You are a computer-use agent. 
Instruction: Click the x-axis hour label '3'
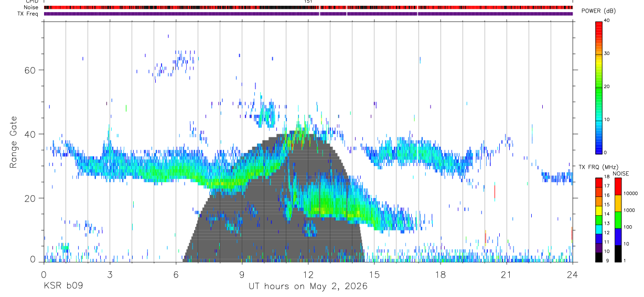tap(110, 274)
